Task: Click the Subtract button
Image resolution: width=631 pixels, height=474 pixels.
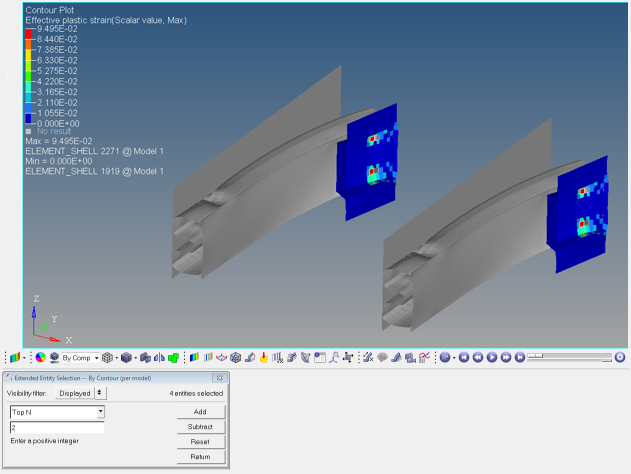Action: point(200,427)
